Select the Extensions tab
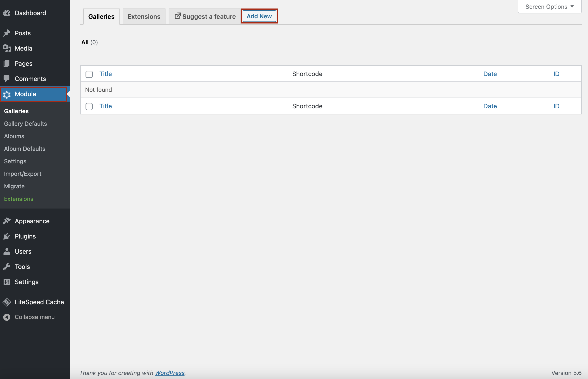 pos(144,16)
